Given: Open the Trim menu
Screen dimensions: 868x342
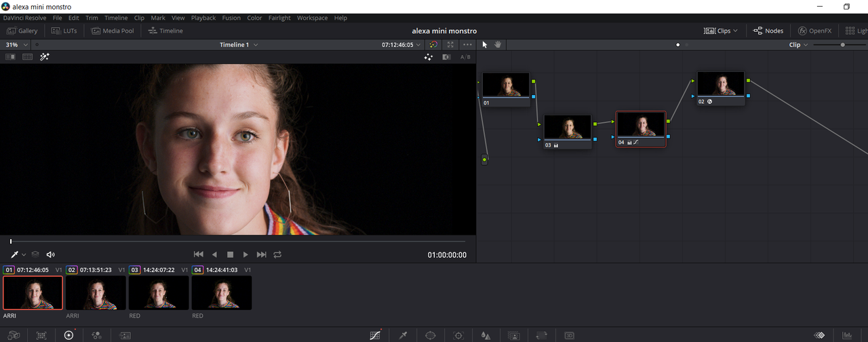Looking at the screenshot, I should (x=92, y=18).
